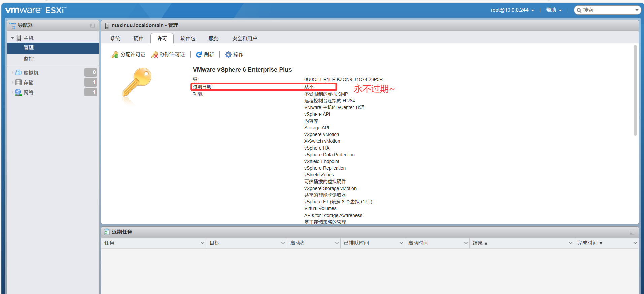The height and width of the screenshot is (294, 644).
Task: Expand the Storage (存储) tree arrow
Action: (x=13, y=83)
